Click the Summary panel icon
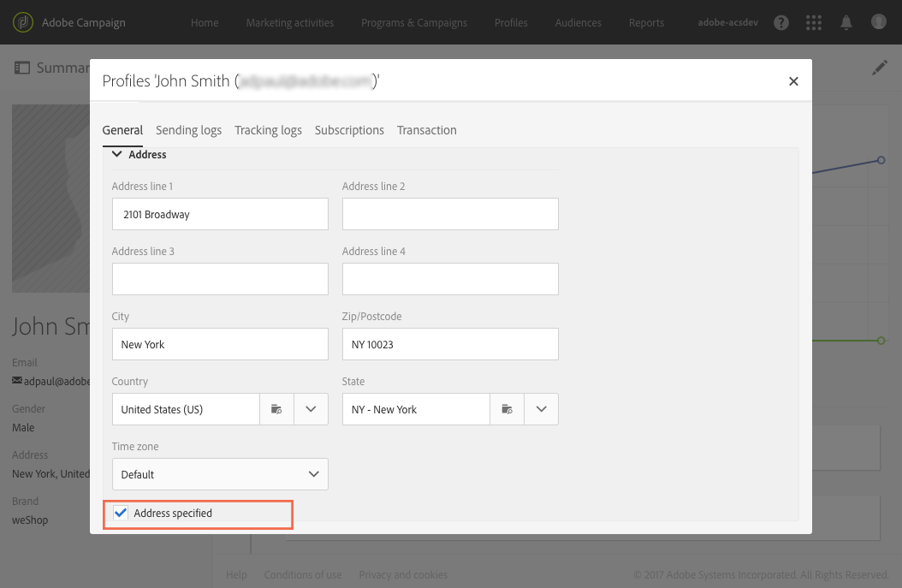 [22, 68]
